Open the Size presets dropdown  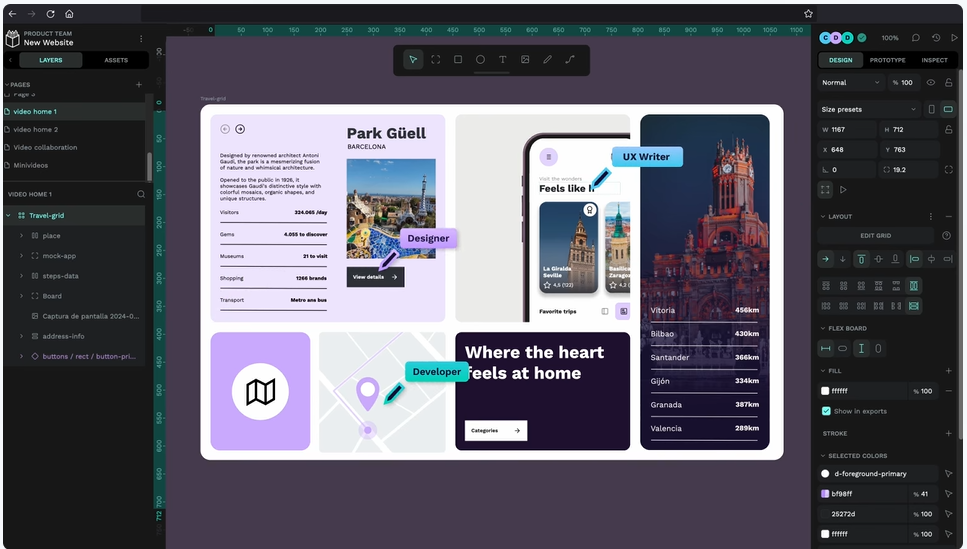click(x=869, y=109)
